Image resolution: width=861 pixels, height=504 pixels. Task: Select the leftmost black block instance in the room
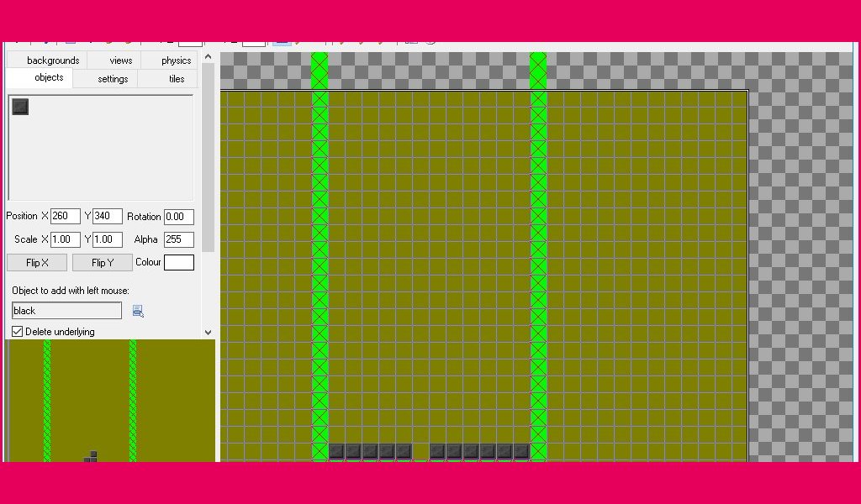tap(336, 451)
